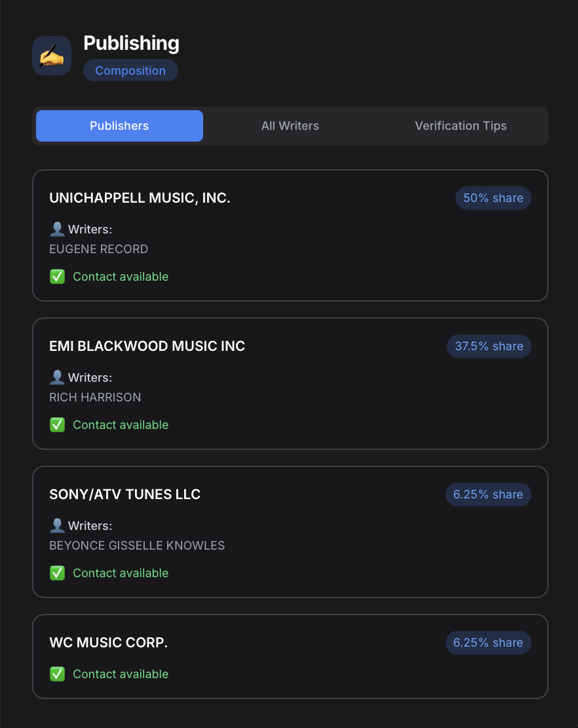Switch to the All Writers tab
This screenshot has height=728, width=578.
click(290, 125)
